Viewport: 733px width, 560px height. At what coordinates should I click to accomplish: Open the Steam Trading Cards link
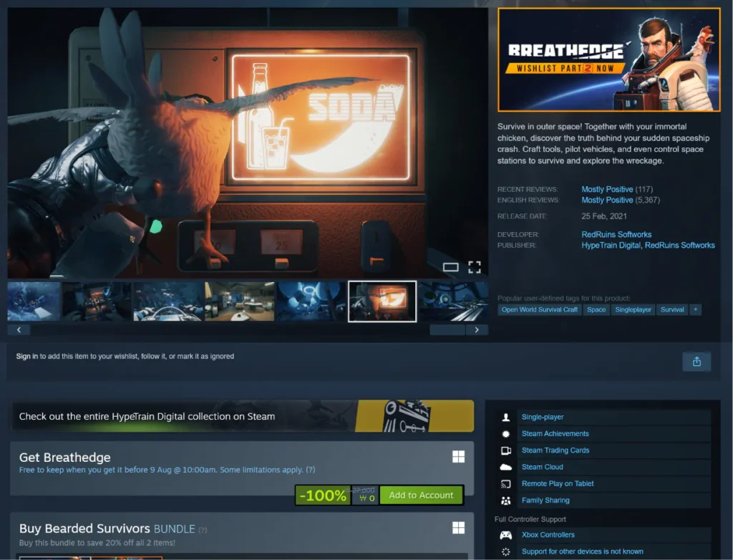point(555,450)
